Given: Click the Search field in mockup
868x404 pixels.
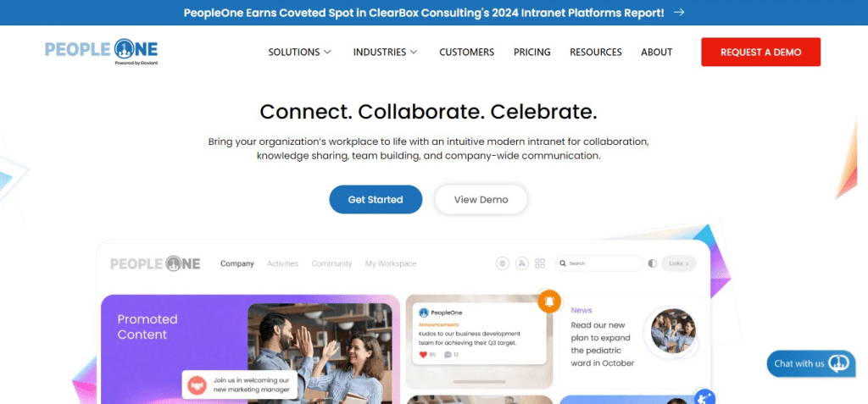Looking at the screenshot, I should coord(599,263).
